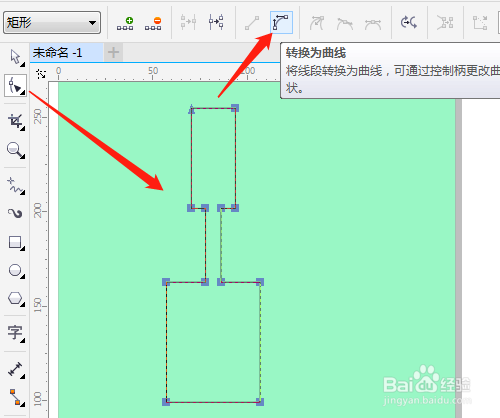Screen dimensions: 500x418
Task: Select the Connector tool
Action: 16,398
